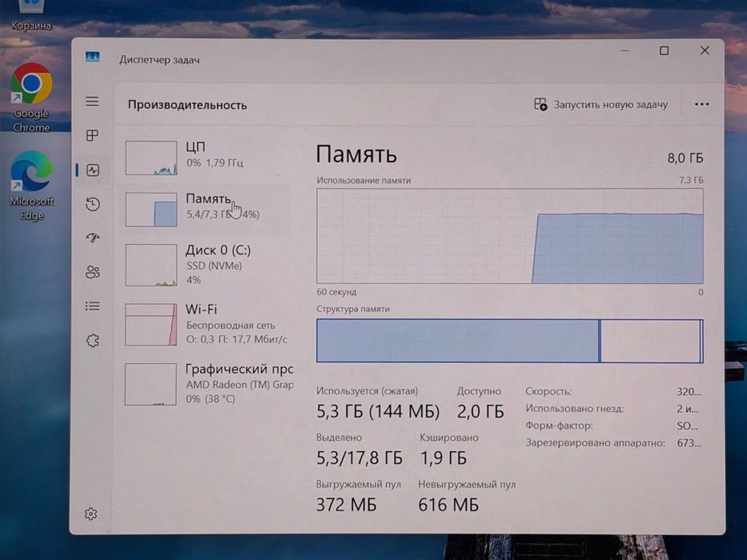The width and height of the screenshot is (747, 560).
Task: Open the Processes page icon
Action: [92, 136]
